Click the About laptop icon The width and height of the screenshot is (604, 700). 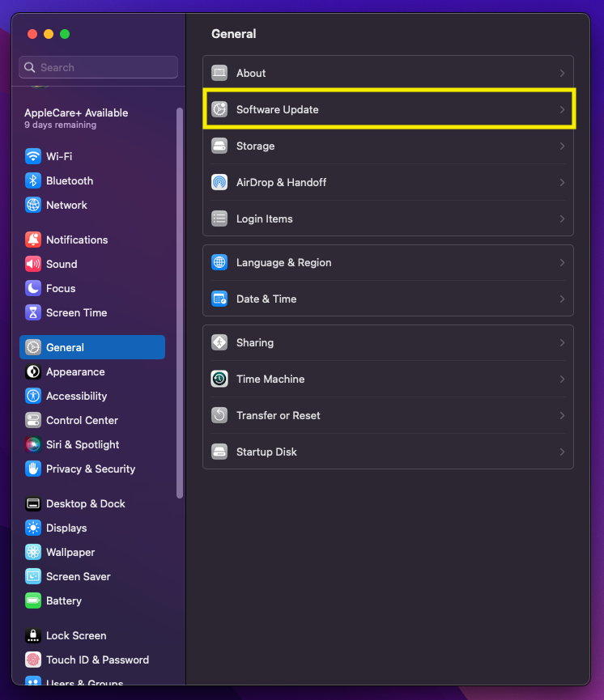pos(219,73)
